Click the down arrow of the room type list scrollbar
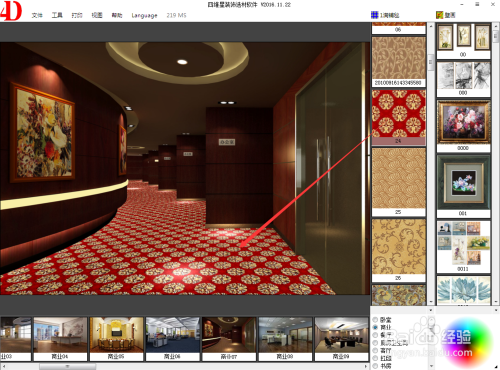Screen dimensions: 500x370 coord(431,366)
